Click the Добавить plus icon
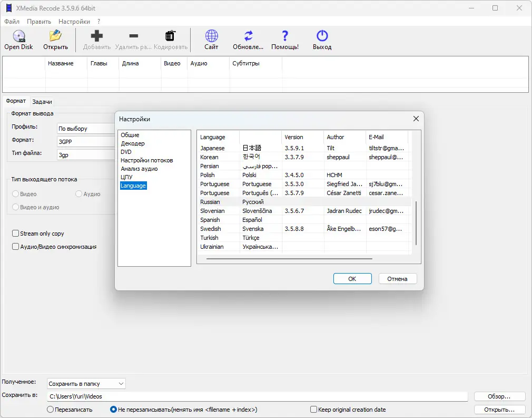 pos(97,36)
